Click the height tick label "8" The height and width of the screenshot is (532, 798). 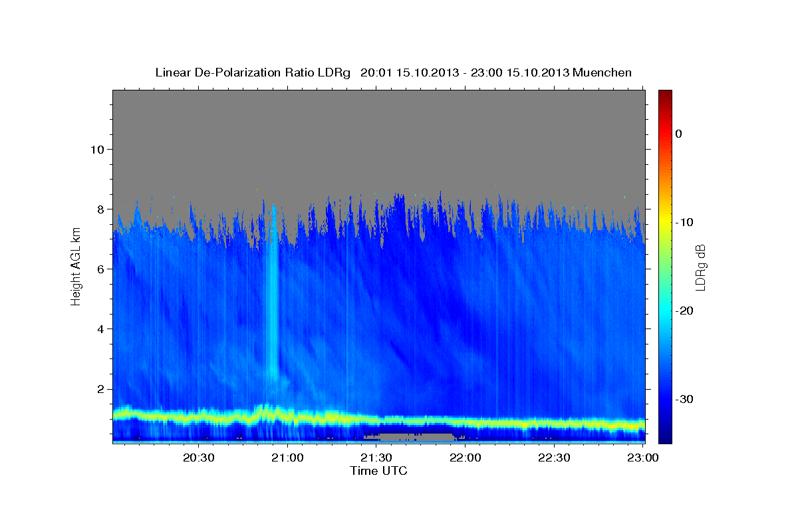coord(99,209)
